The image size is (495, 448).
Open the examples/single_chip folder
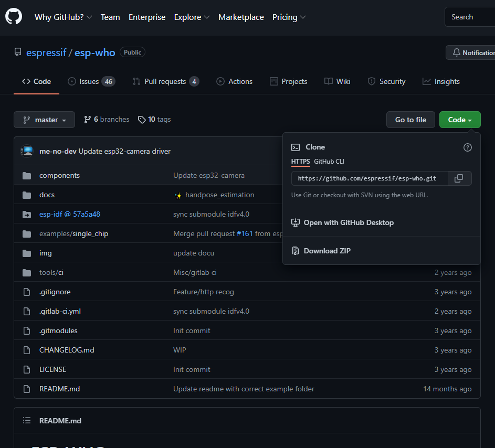(73, 234)
